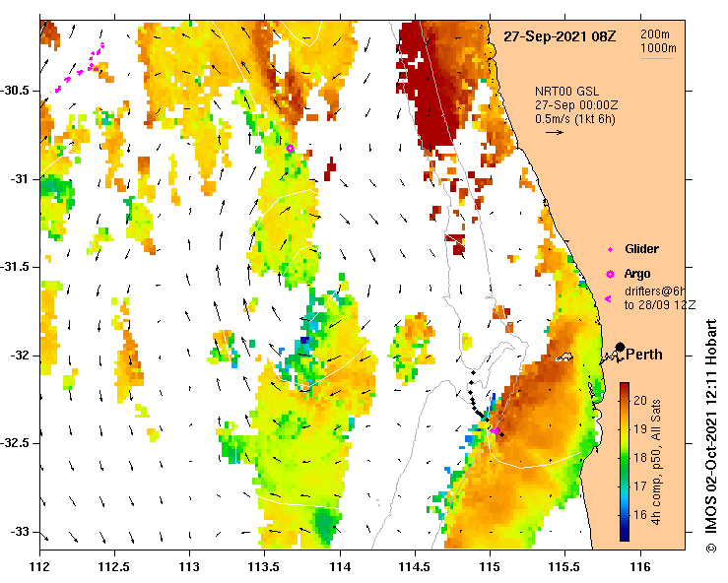Click the 27-Sep 00:00Z timestamp text
Viewport: 728px width, 583px height.
576,105
